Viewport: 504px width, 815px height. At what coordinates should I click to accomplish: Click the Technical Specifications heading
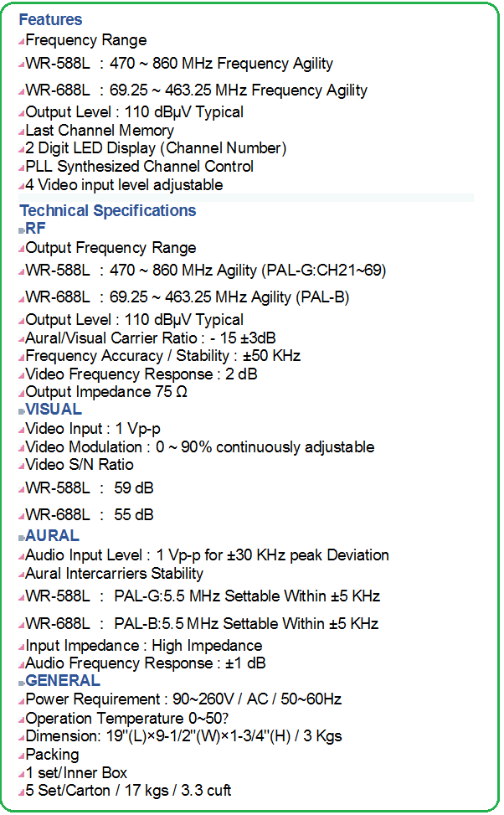(x=107, y=210)
